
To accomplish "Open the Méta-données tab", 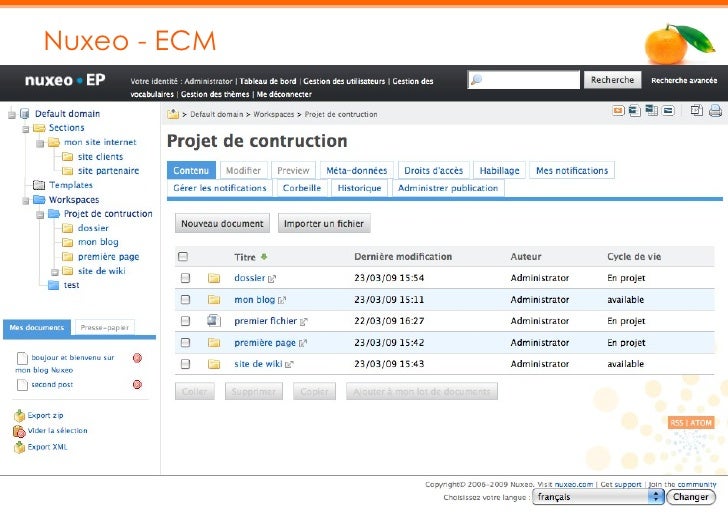I will pyautogui.click(x=357, y=170).
